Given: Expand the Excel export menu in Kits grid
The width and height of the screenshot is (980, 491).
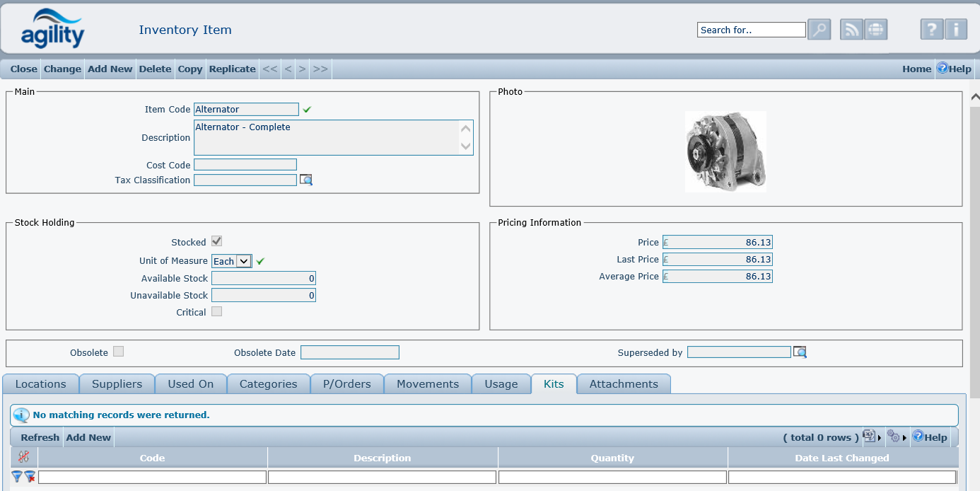Looking at the screenshot, I should pos(871,437).
